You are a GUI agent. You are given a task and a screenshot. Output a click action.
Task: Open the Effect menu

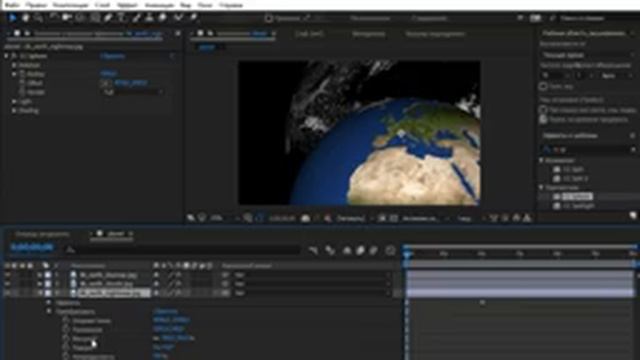(x=127, y=5)
